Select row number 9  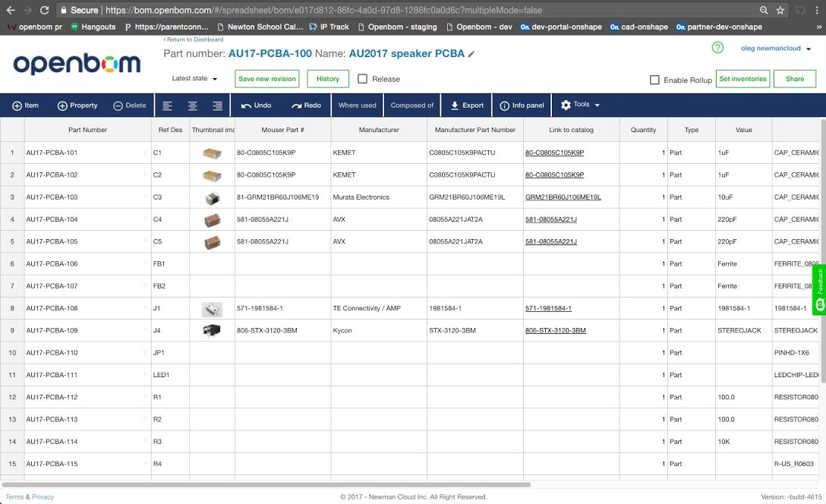[12, 330]
